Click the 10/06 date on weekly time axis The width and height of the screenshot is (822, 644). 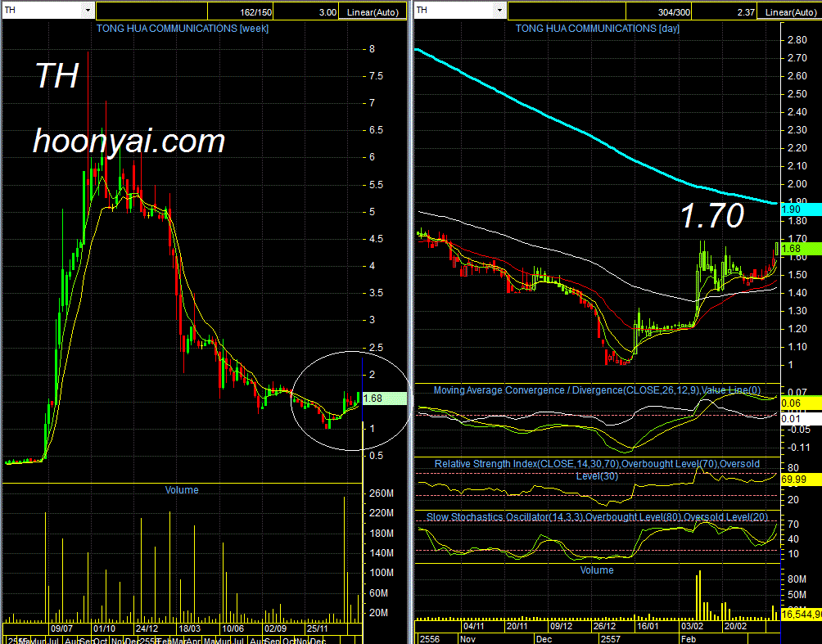coord(233,628)
